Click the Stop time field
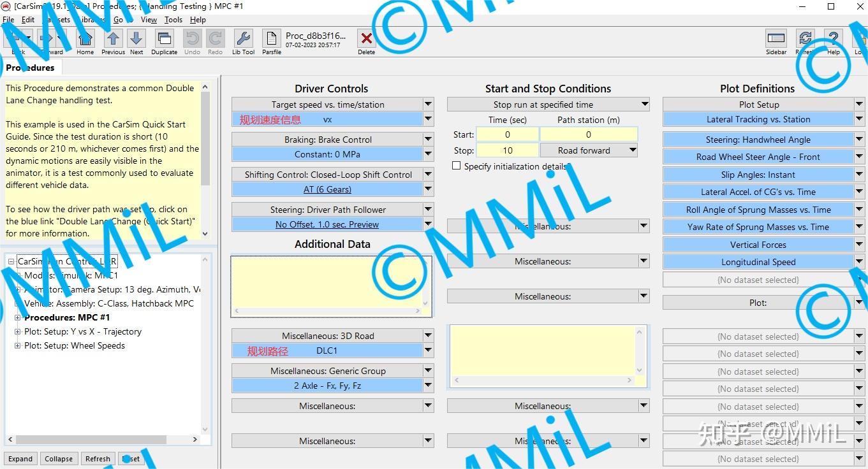Image resolution: width=868 pixels, height=469 pixels. click(507, 150)
